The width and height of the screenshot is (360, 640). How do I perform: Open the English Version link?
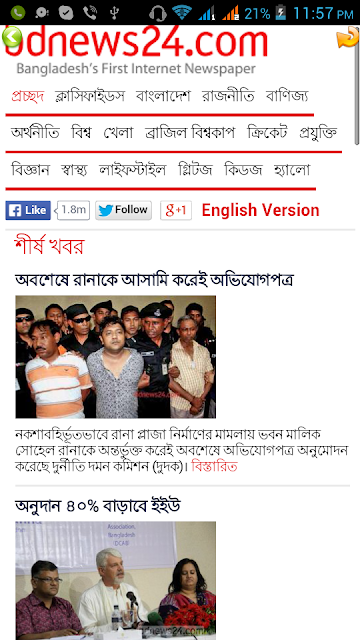(260, 210)
